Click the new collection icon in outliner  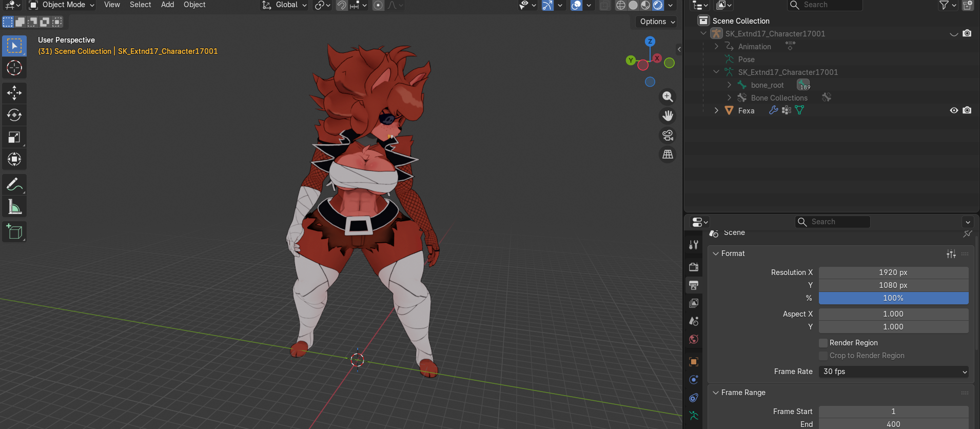(968, 5)
